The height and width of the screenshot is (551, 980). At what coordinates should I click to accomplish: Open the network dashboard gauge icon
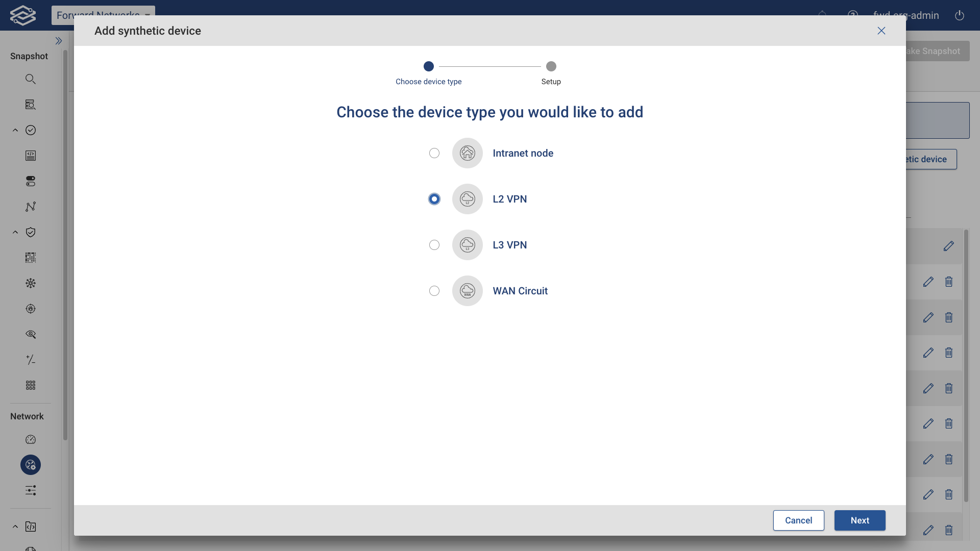(x=31, y=439)
